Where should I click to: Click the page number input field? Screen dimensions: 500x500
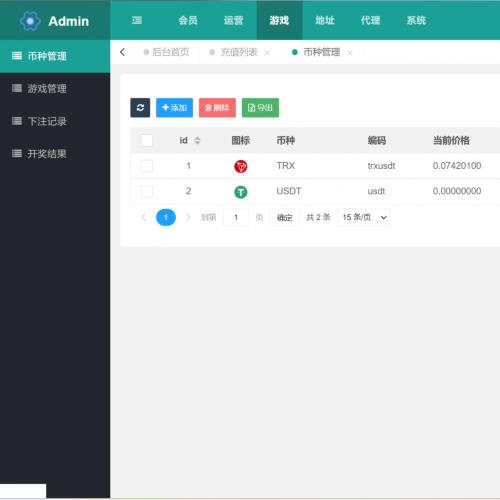pos(236,217)
